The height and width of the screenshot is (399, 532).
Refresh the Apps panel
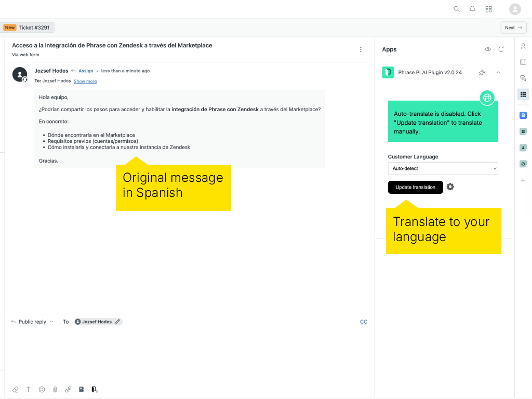(501, 49)
